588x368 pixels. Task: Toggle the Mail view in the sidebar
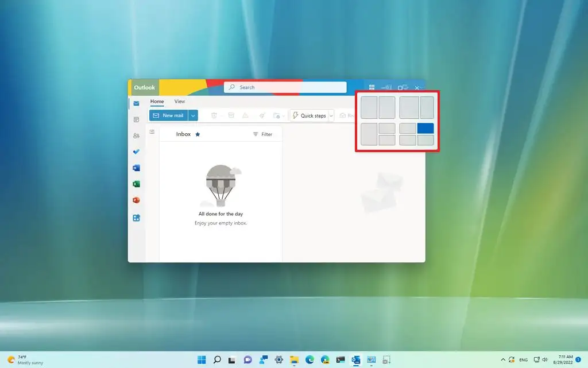point(136,104)
